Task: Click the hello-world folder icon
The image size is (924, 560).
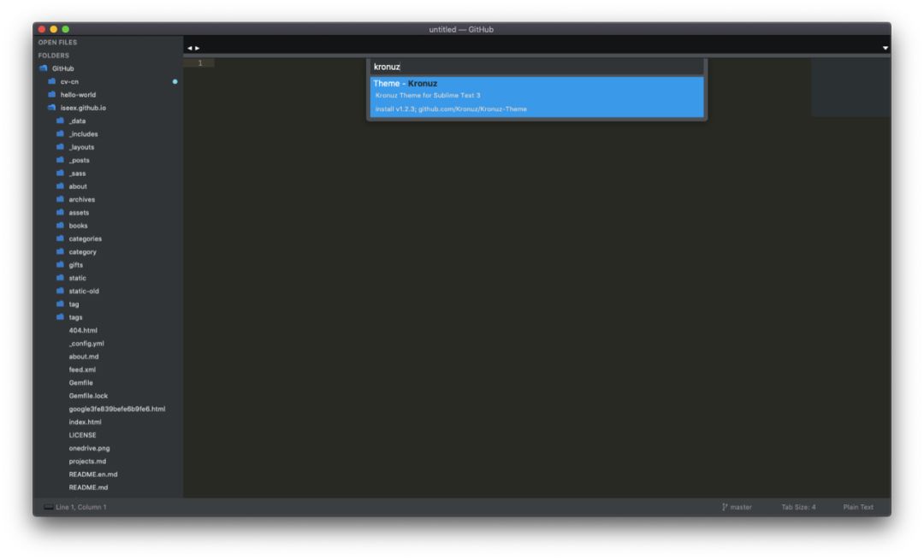Action: (52, 94)
